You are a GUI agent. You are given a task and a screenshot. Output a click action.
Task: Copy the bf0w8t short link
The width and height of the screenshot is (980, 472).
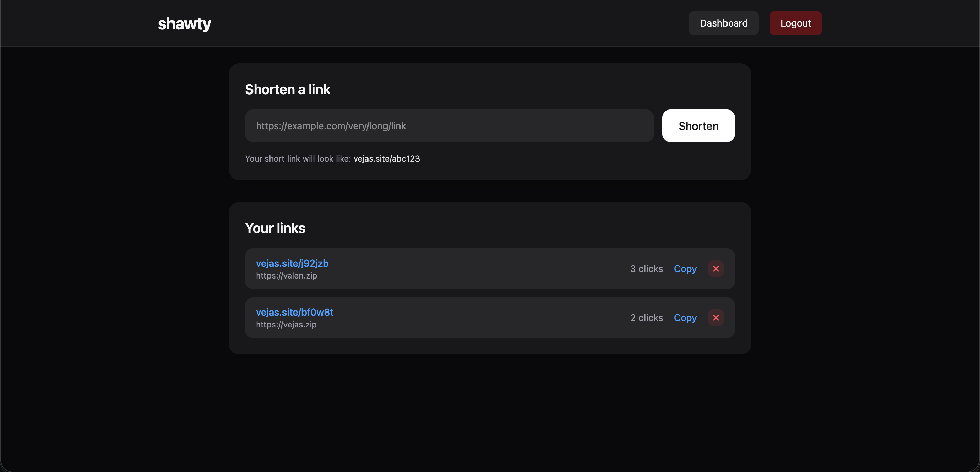tap(685, 318)
